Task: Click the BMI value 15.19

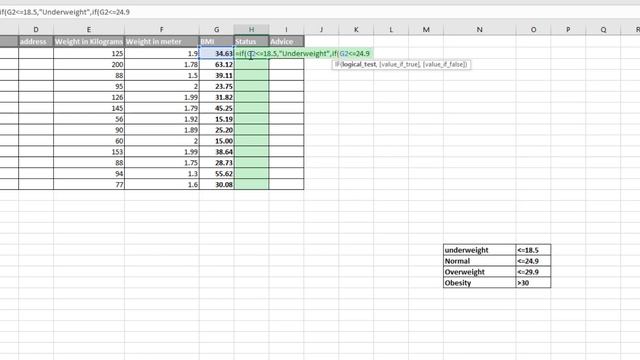Action: click(216, 119)
